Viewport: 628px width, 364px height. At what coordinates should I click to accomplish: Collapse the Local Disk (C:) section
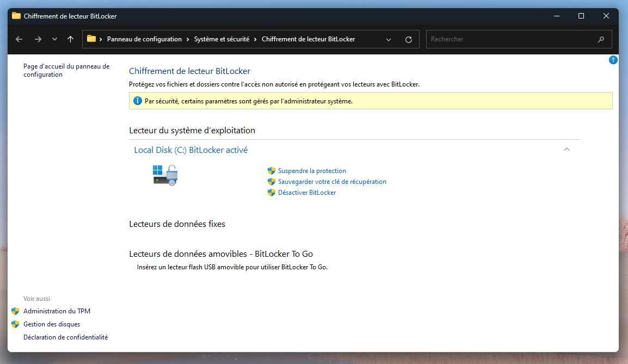point(567,150)
